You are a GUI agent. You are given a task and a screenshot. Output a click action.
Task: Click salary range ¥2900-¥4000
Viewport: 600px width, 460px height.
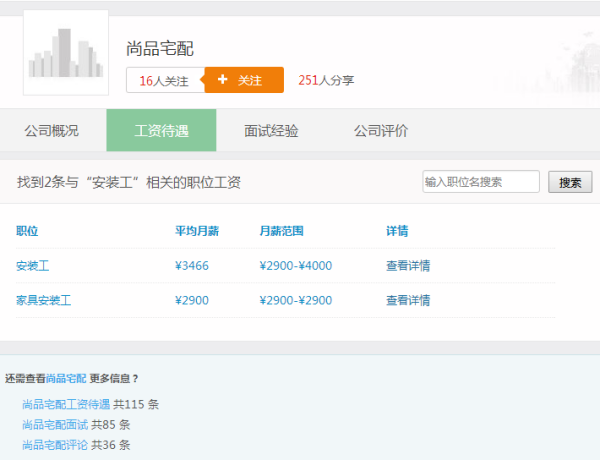(x=296, y=266)
